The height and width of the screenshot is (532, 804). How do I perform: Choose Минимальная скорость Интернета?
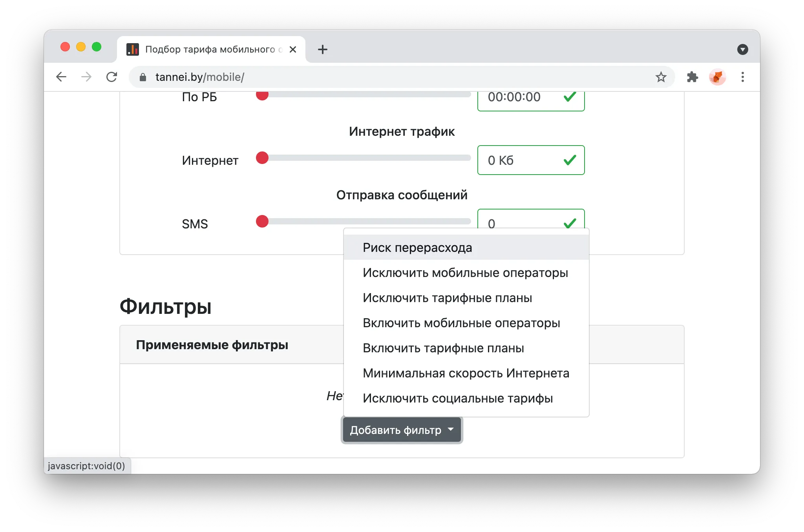point(466,373)
